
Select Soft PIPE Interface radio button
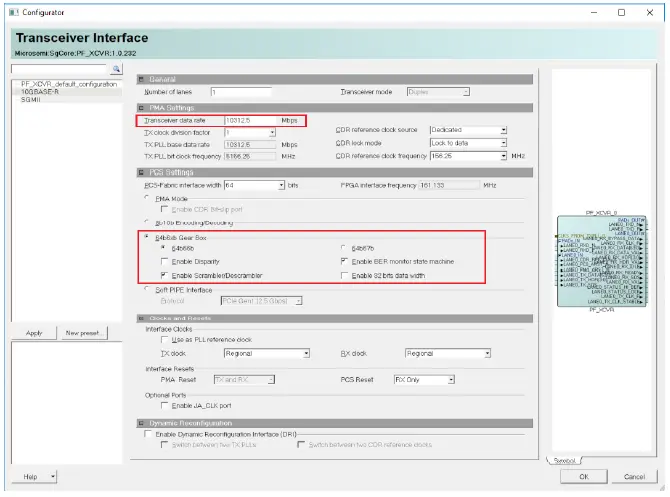147,289
